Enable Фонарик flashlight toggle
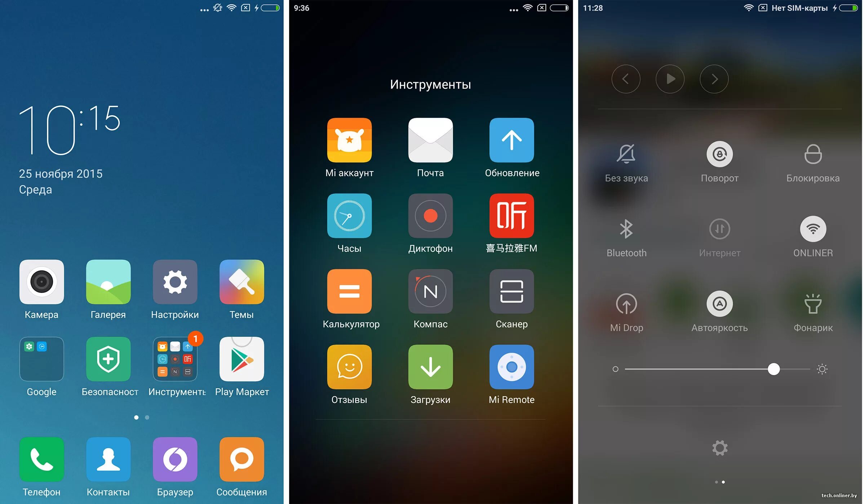This screenshot has height=504, width=865. coord(815,312)
